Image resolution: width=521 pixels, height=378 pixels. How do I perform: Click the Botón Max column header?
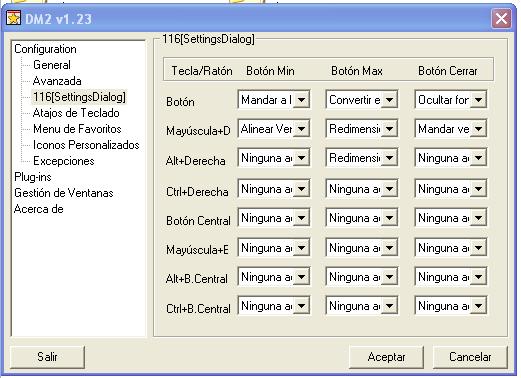(357, 71)
